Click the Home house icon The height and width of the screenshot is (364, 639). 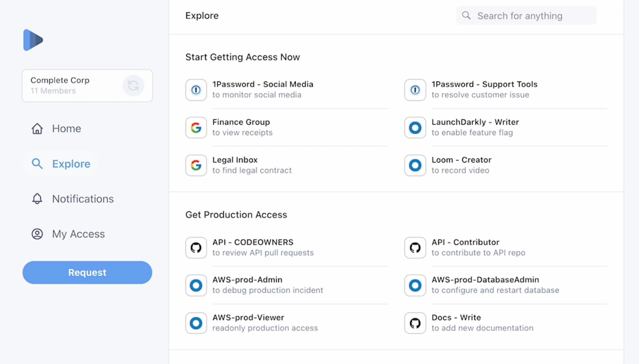click(37, 129)
